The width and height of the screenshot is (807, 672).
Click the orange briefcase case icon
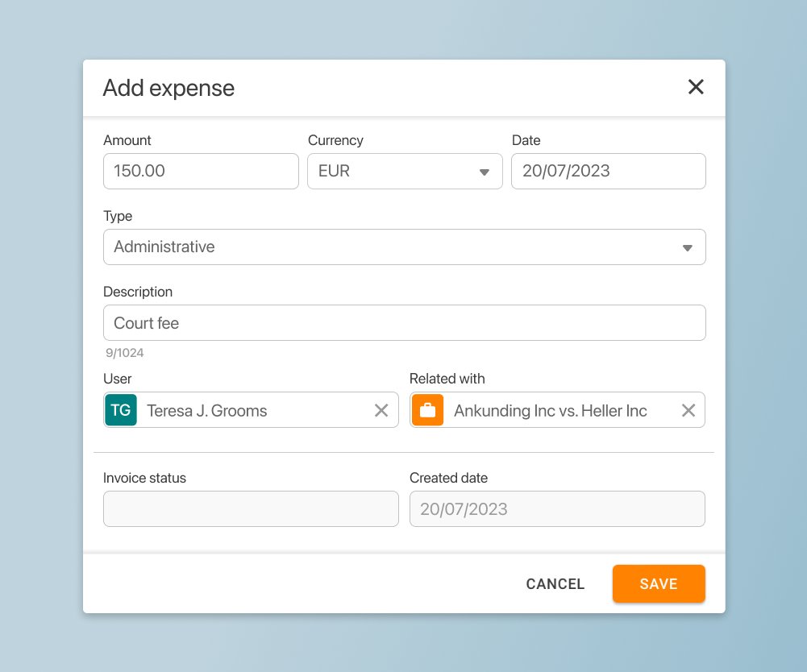pos(428,410)
